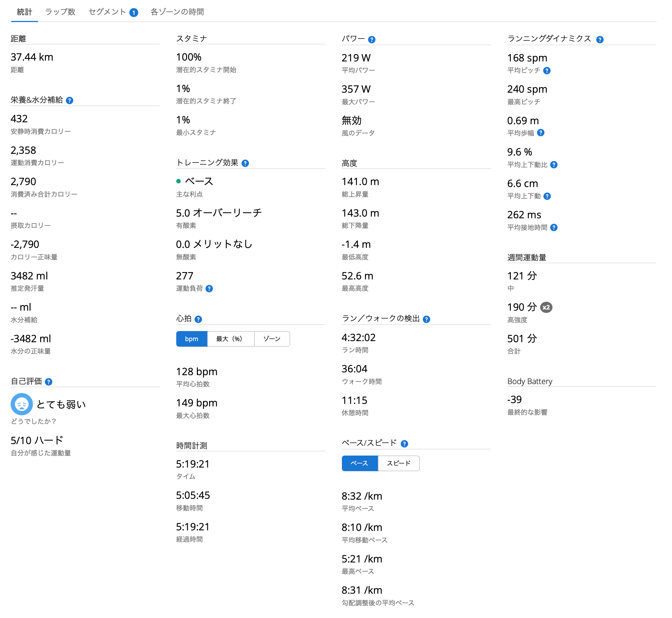Screen dimensions: 672x618
Task: Open the ランニングダイナミクス help icon
Action: (x=600, y=39)
